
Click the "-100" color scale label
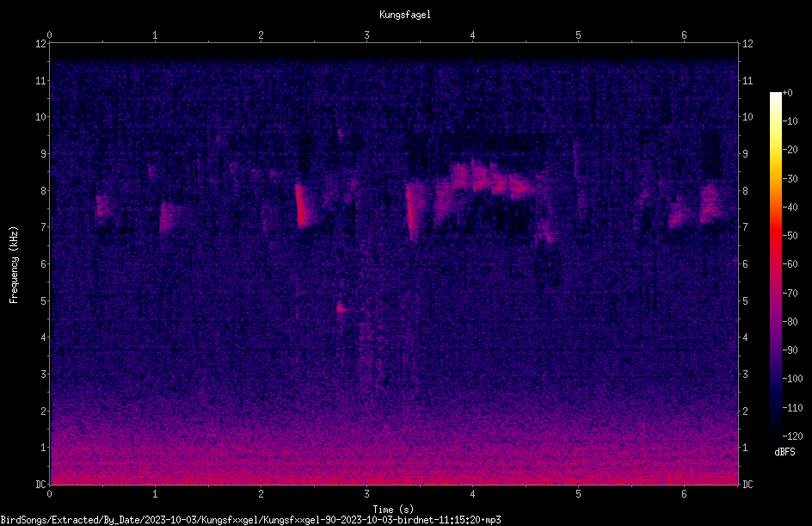point(792,379)
